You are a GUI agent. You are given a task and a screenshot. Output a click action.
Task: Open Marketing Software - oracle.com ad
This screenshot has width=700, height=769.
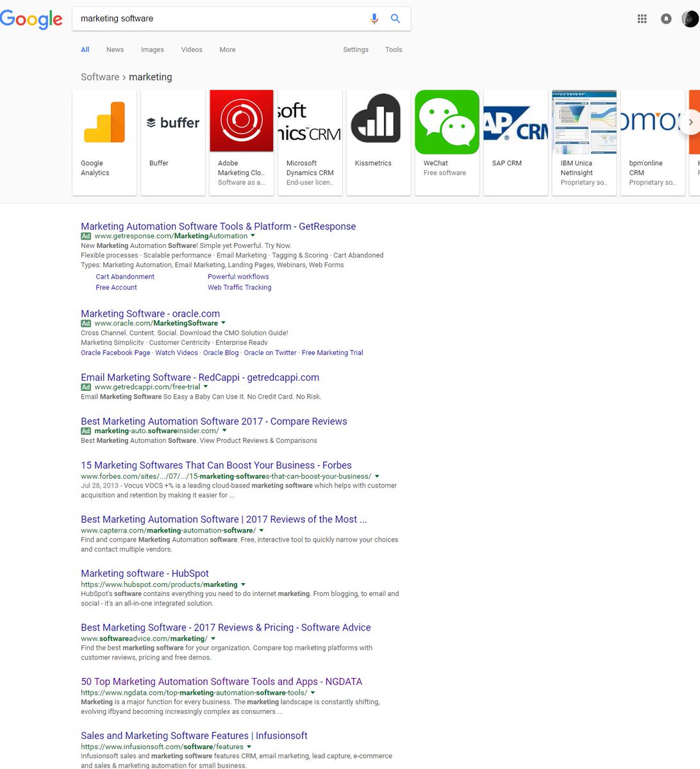click(x=150, y=313)
